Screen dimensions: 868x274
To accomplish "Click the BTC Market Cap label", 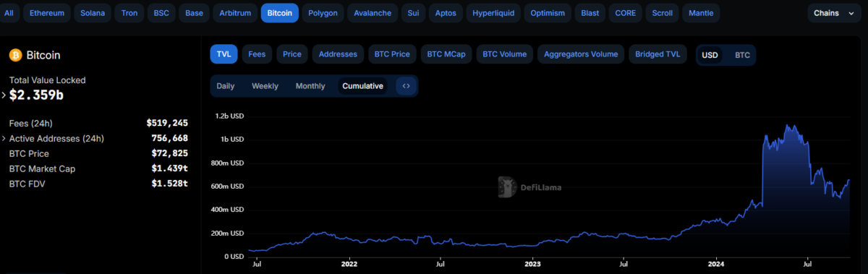I will pyautogui.click(x=42, y=168).
